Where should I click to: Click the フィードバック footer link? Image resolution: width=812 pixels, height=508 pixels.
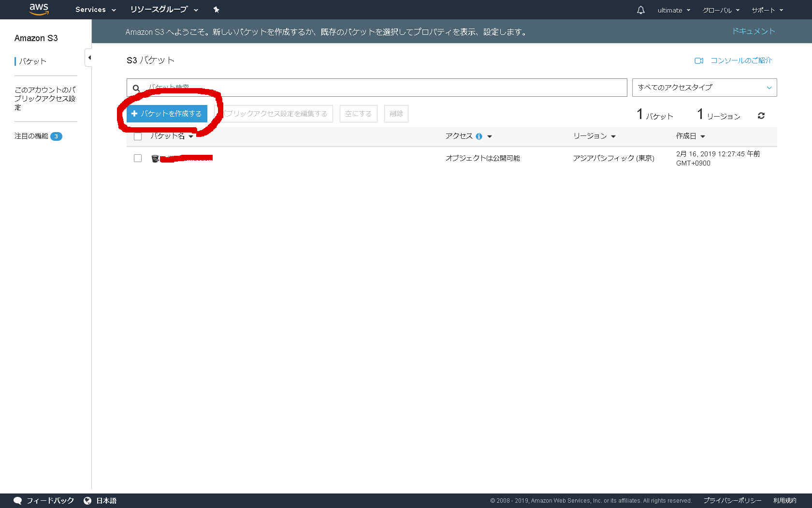(50, 501)
